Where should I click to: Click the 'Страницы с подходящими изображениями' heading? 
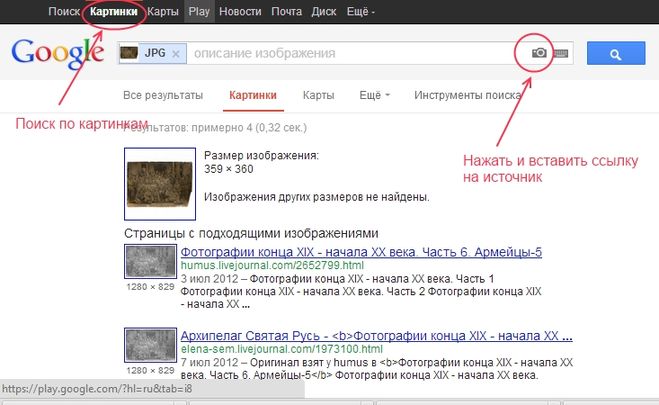pyautogui.click(x=251, y=233)
